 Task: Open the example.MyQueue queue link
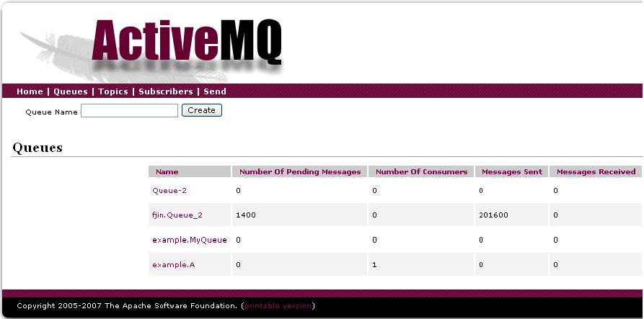tap(190, 240)
